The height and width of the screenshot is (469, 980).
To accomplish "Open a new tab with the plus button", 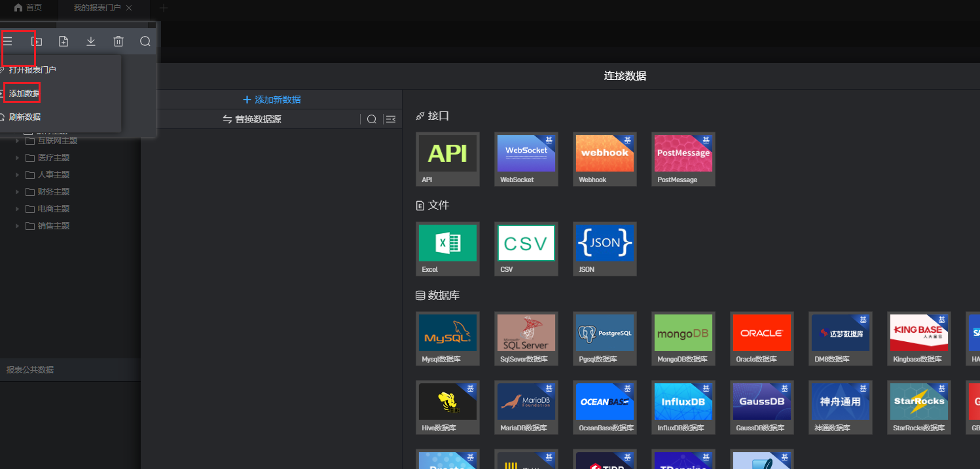I will coord(163,8).
